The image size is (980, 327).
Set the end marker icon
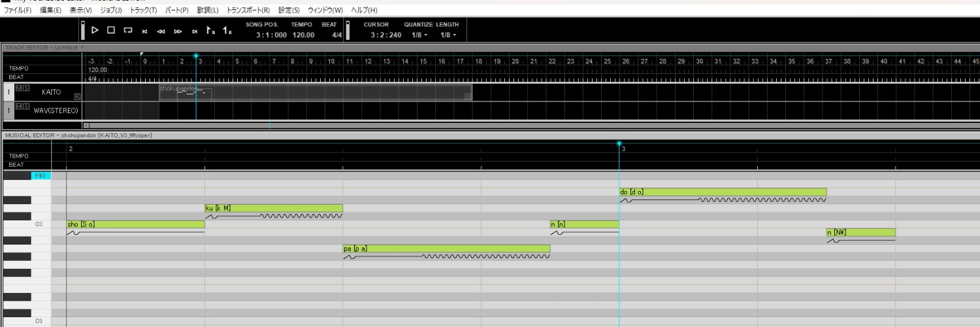point(227,30)
